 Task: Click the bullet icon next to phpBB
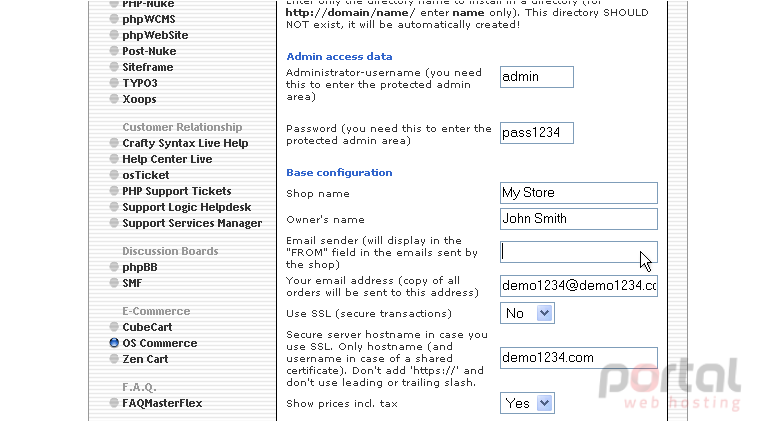click(x=114, y=267)
